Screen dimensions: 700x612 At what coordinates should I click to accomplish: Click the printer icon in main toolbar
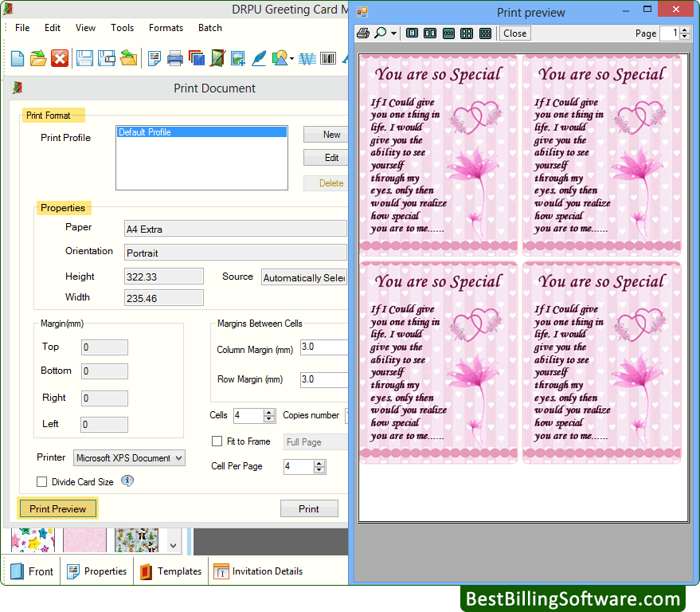pos(175,58)
